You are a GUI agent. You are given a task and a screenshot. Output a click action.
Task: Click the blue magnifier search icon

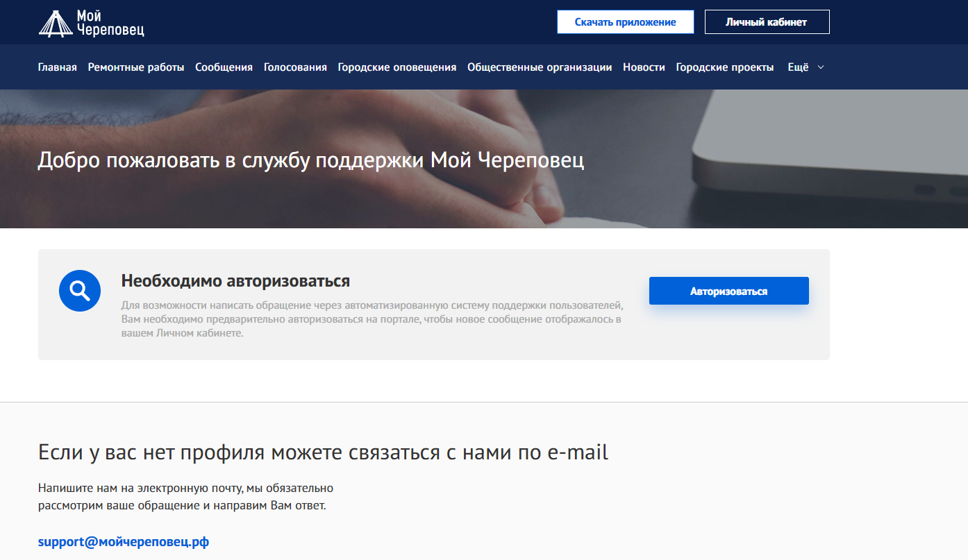tap(80, 290)
